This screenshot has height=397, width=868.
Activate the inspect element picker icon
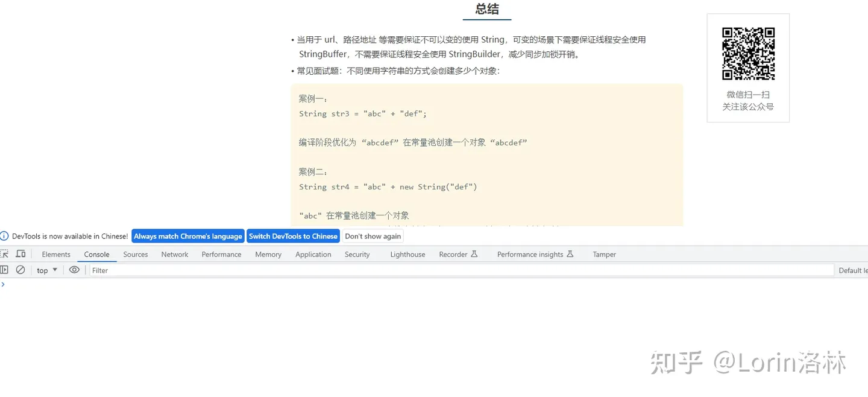pyautogui.click(x=4, y=254)
